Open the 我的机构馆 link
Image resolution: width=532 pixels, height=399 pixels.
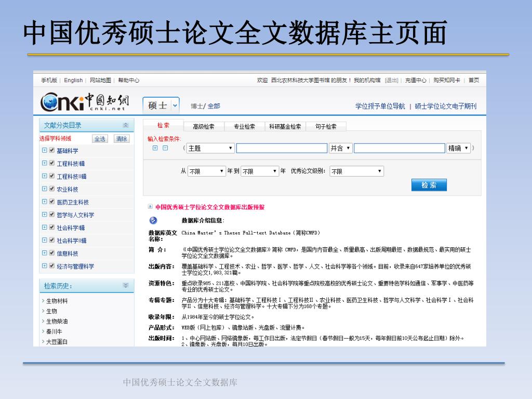coord(367,80)
